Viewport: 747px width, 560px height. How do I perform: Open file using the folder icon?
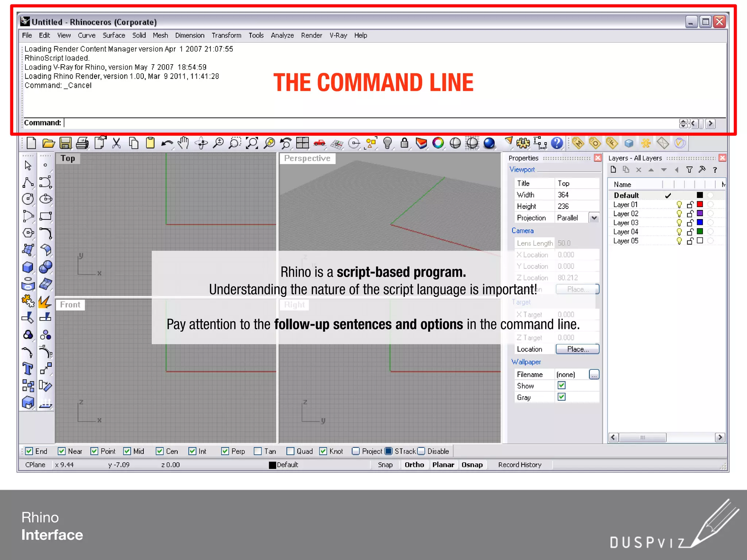click(48, 143)
